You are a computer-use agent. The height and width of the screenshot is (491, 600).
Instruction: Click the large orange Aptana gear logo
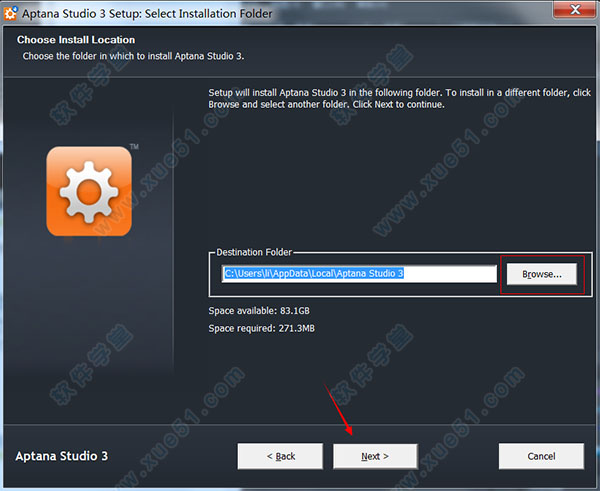[x=89, y=191]
